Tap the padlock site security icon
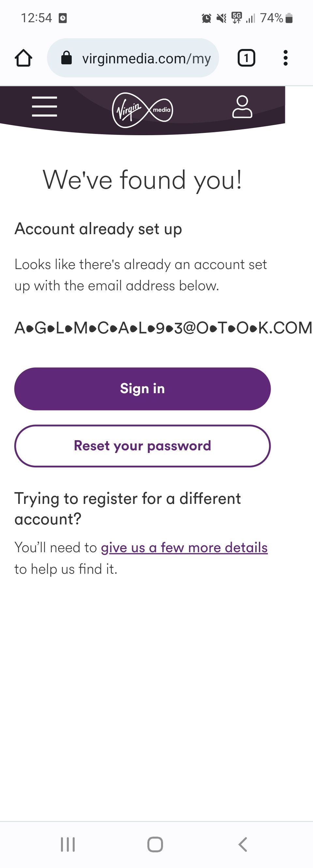 pos(66,58)
